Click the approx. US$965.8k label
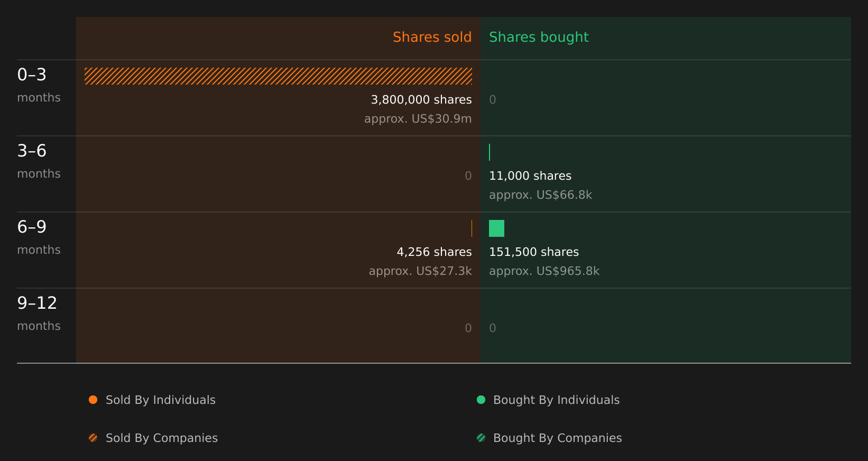Image resolution: width=868 pixels, height=461 pixels. pyautogui.click(x=544, y=271)
